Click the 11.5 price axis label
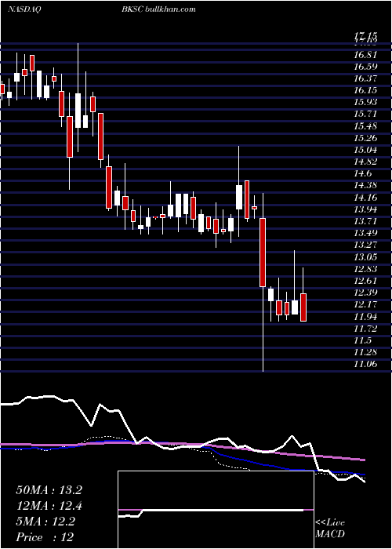Screen dimensions: 392x549 pos(362,340)
